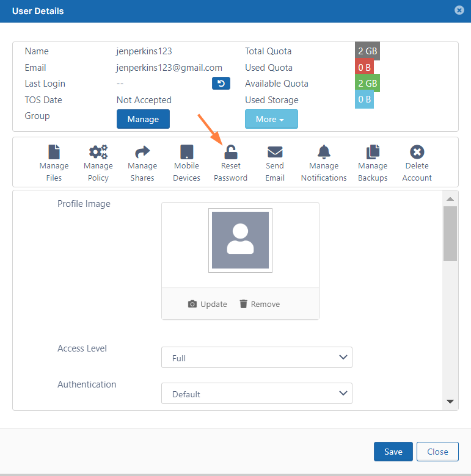Click Manage Backups icon

373,152
